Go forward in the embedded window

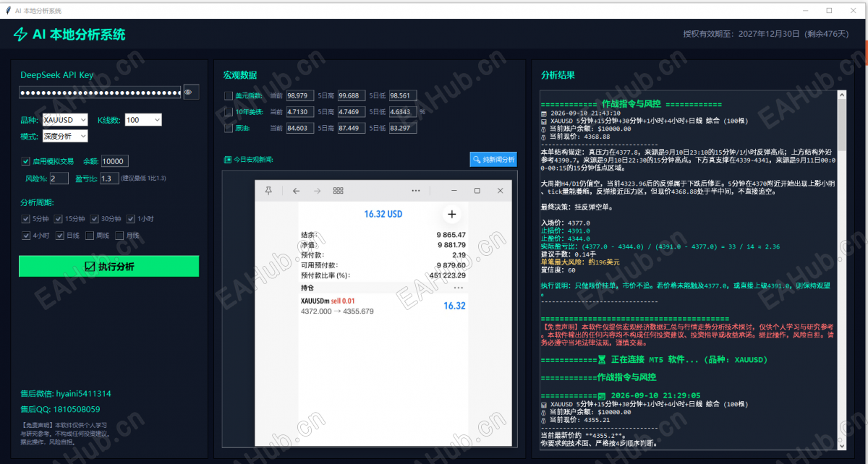317,191
